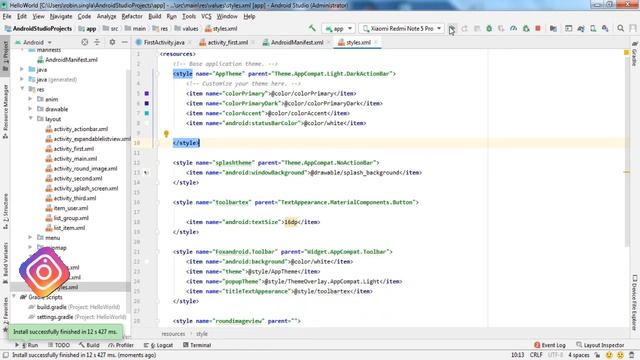640x360 pixels.
Task: Open Project panel gear settings
Action: coord(112,42)
